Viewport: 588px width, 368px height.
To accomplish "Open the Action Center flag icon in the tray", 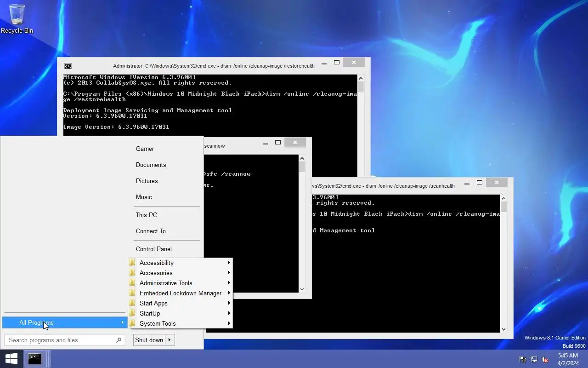I will tap(523, 359).
